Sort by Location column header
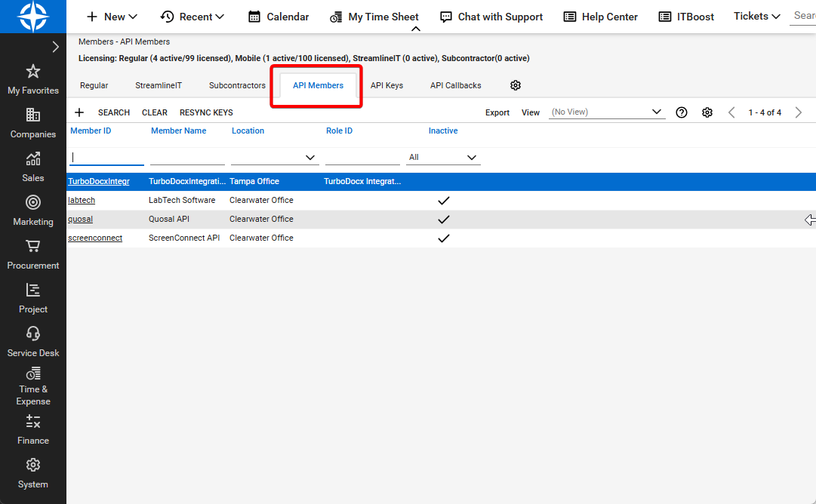 pyautogui.click(x=248, y=131)
